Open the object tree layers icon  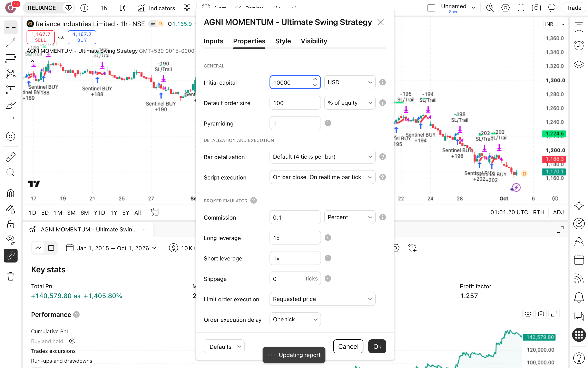[579, 64]
